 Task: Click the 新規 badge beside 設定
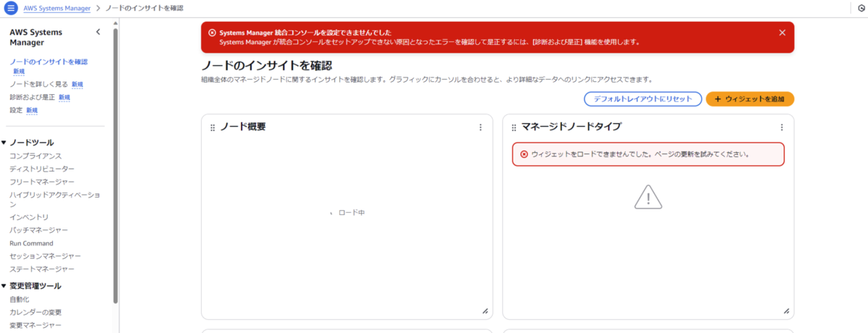point(32,110)
